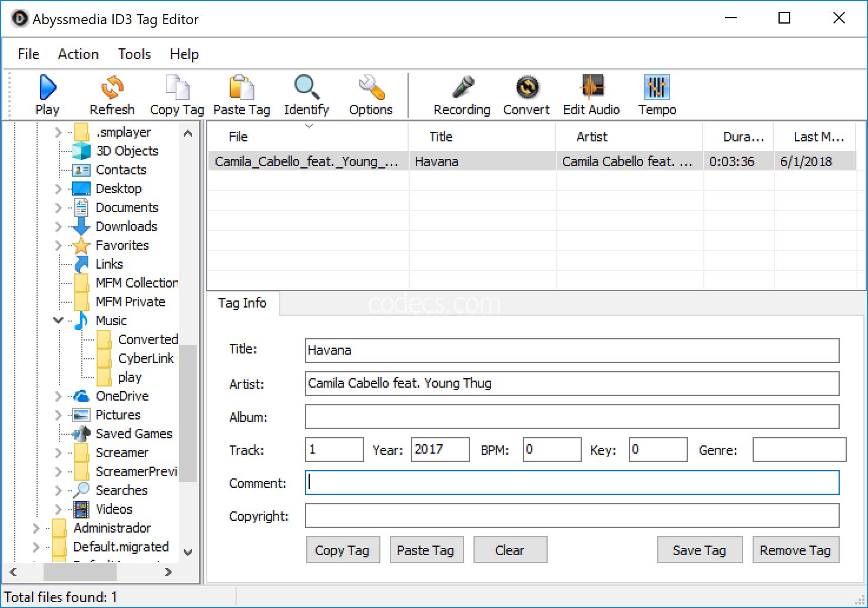Select the Documents folder icon

pos(81,207)
